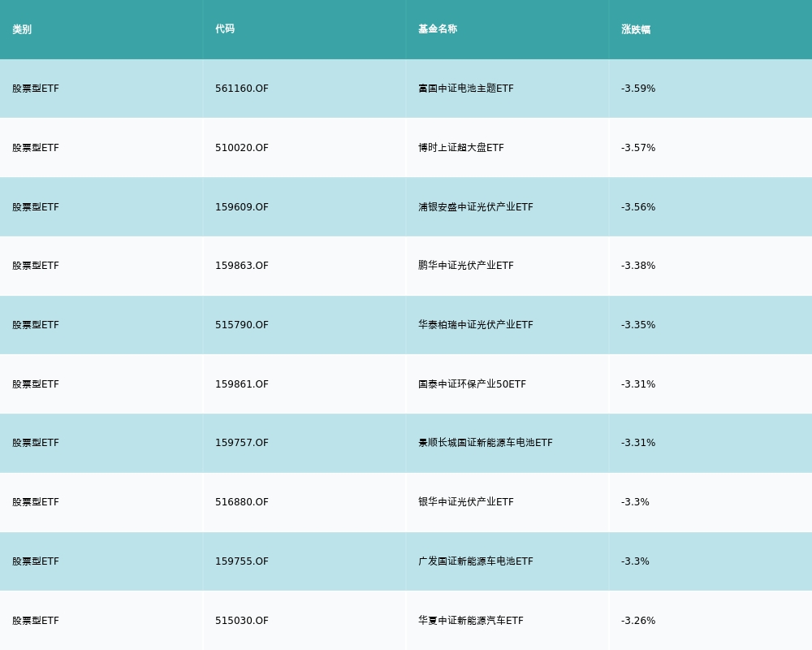Image resolution: width=812 pixels, height=650 pixels.
Task: Click the 基金名称 column header
Action: [438, 29]
